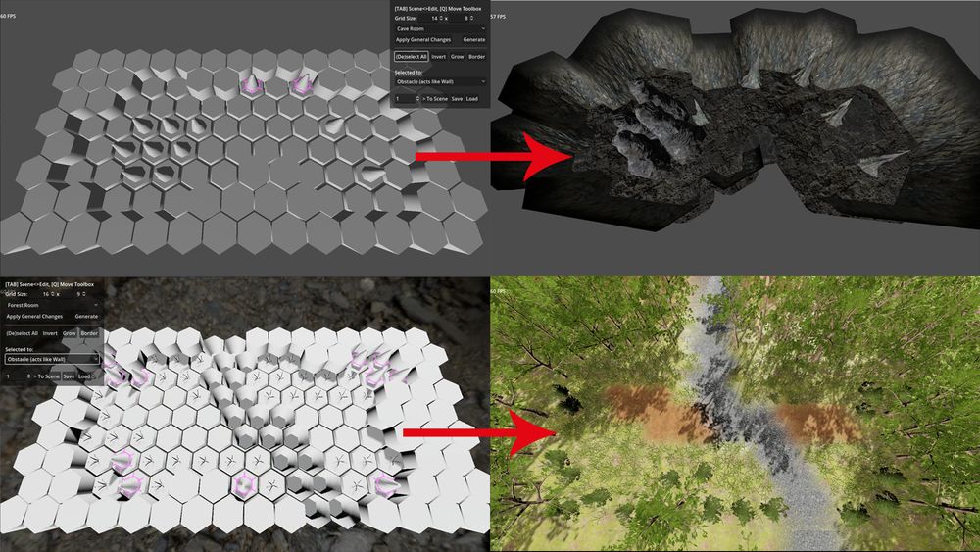Click (De)select All in Forest Room toolbox
This screenshot has height=552, width=980.
coord(22,333)
